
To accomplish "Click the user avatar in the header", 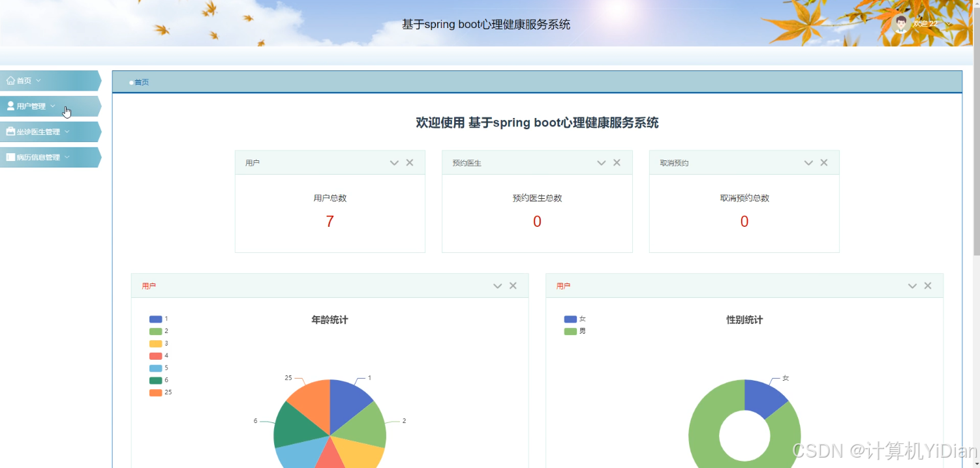I will (x=900, y=23).
